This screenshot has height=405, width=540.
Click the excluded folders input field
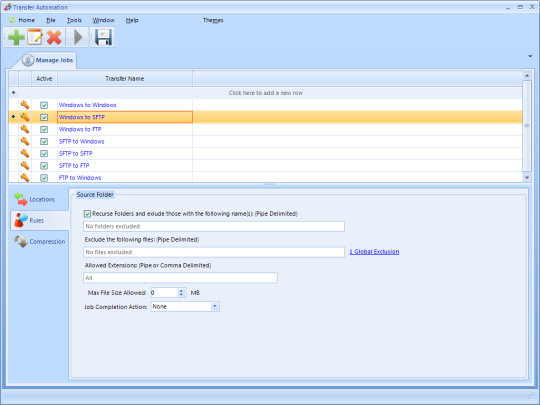214,226
